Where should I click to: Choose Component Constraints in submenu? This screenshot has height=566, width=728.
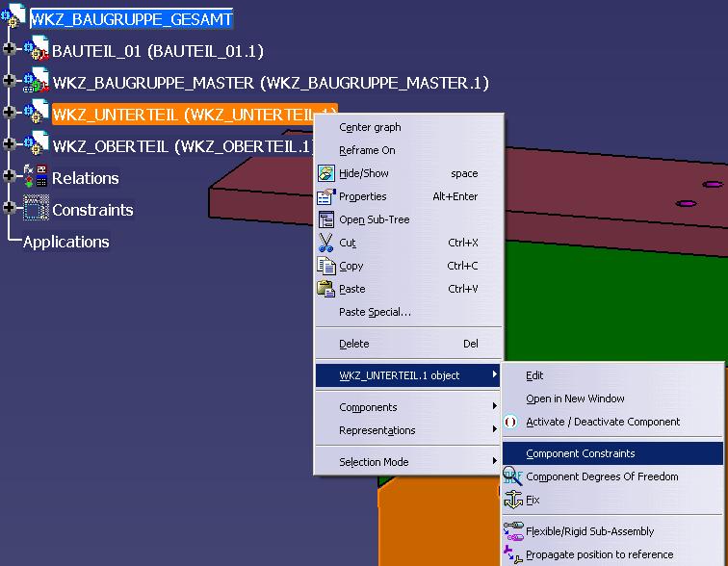pyautogui.click(x=612, y=453)
